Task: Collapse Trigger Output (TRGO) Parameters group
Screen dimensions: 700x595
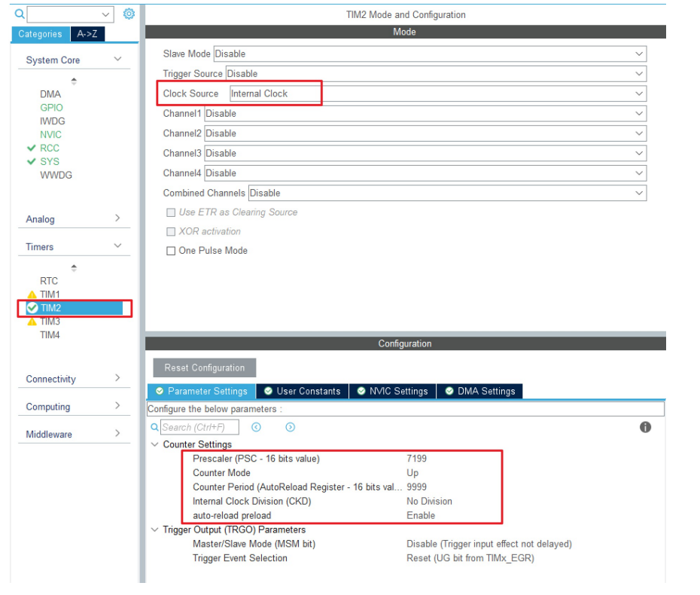Action: [155, 529]
